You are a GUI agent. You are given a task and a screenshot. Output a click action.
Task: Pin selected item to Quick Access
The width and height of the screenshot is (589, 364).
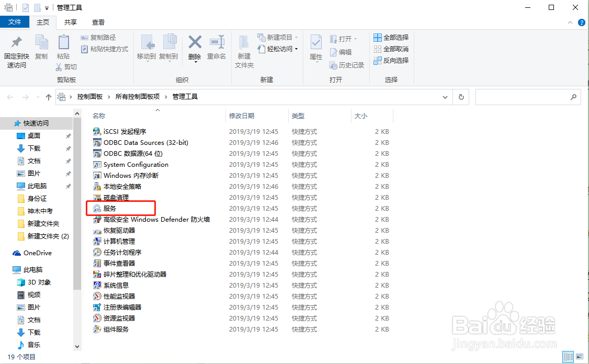(x=16, y=51)
